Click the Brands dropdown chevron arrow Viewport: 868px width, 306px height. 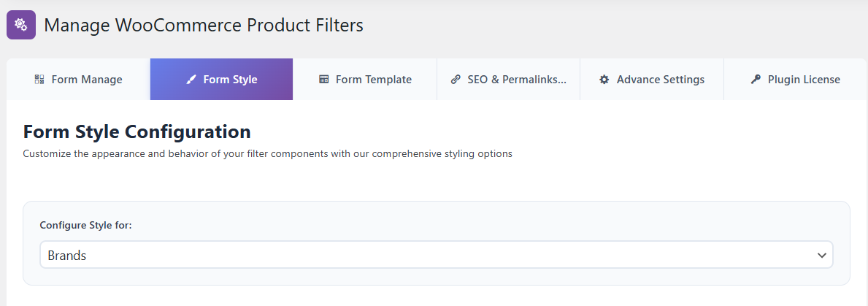[821, 256]
